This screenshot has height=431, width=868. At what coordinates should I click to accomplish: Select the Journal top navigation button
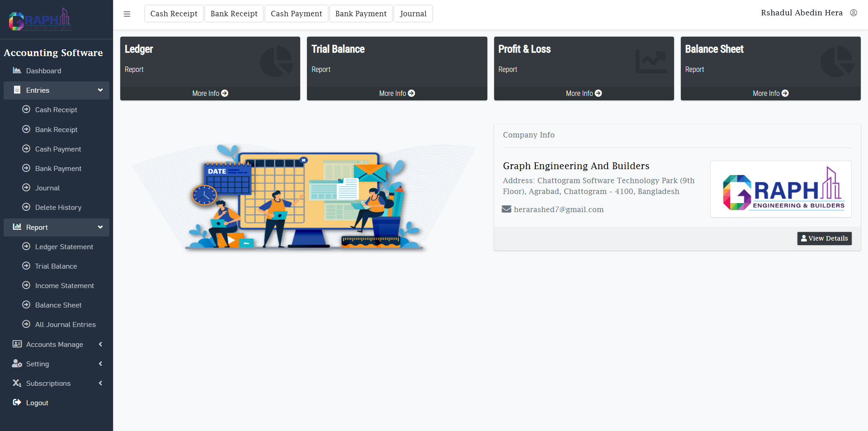point(413,14)
